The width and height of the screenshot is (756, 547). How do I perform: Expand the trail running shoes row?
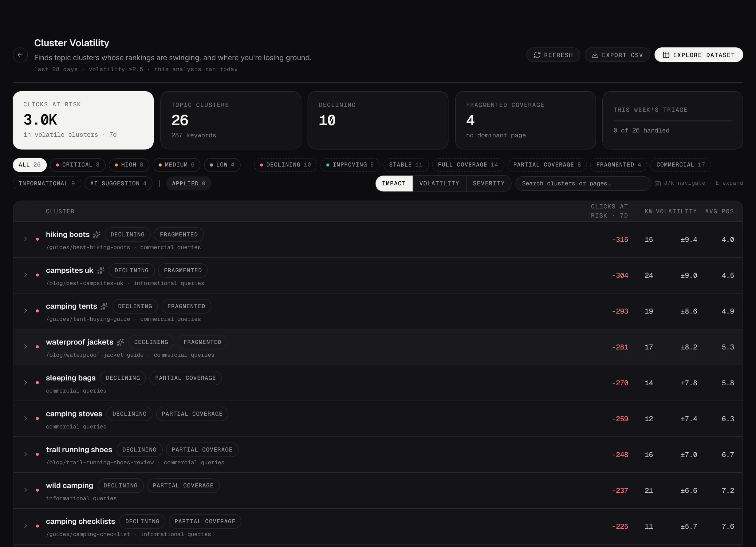click(25, 454)
